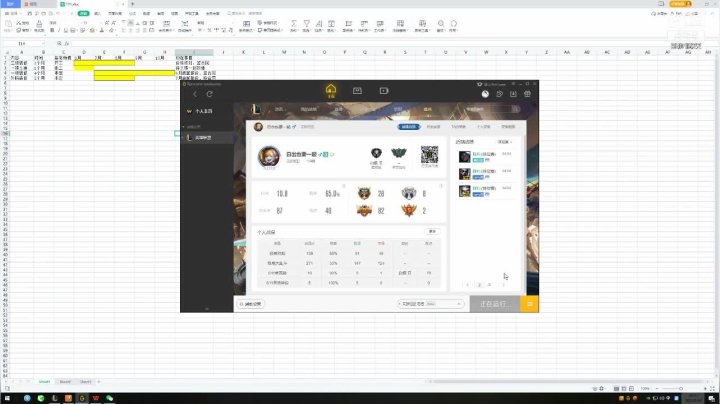720x404 pixels.
Task: Switch to page layout view in status bar
Action: coord(624,388)
